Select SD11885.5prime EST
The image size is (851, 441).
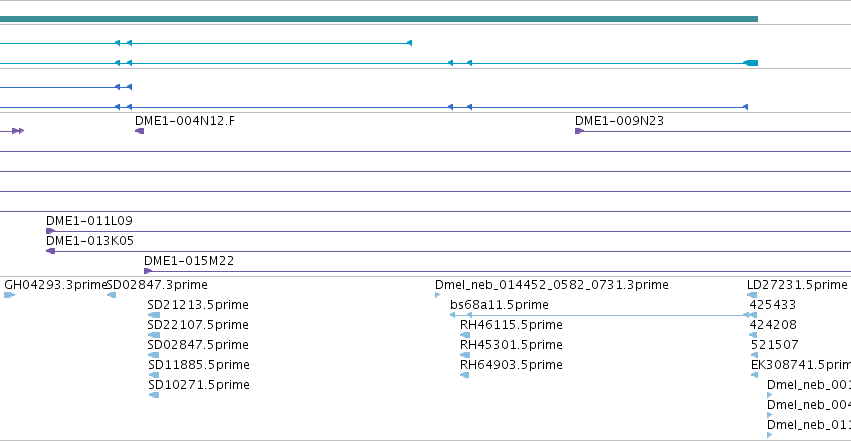point(199,365)
